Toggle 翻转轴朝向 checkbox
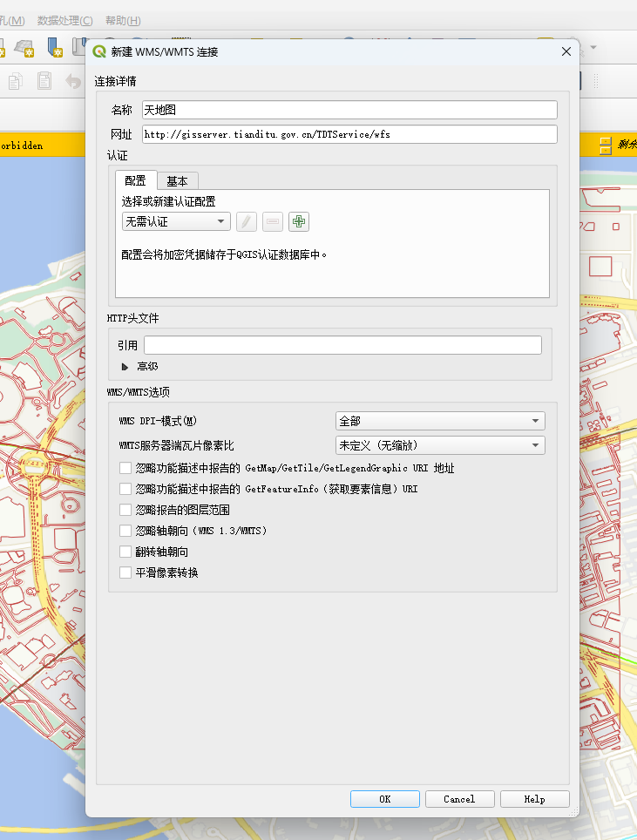Screen dimensions: 637x840 click(x=125, y=552)
